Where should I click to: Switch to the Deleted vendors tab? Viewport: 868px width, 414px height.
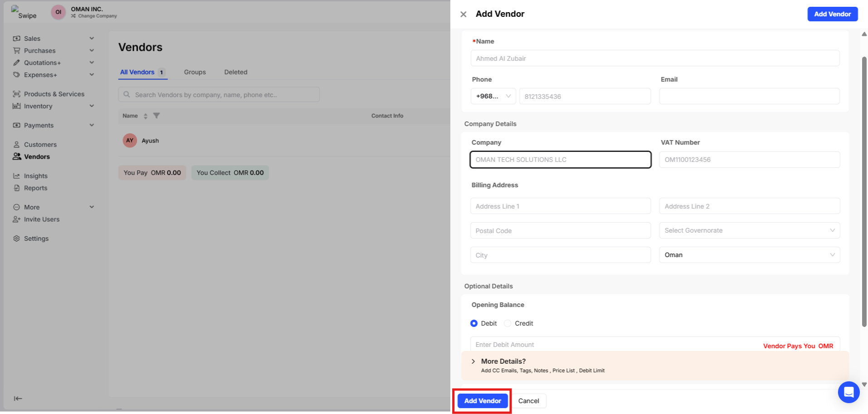[236, 72]
